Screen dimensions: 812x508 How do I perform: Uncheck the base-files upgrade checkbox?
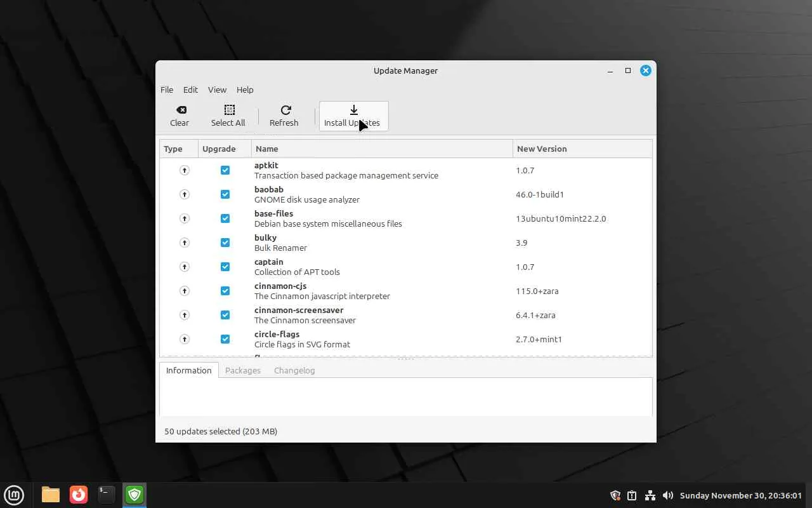225,218
